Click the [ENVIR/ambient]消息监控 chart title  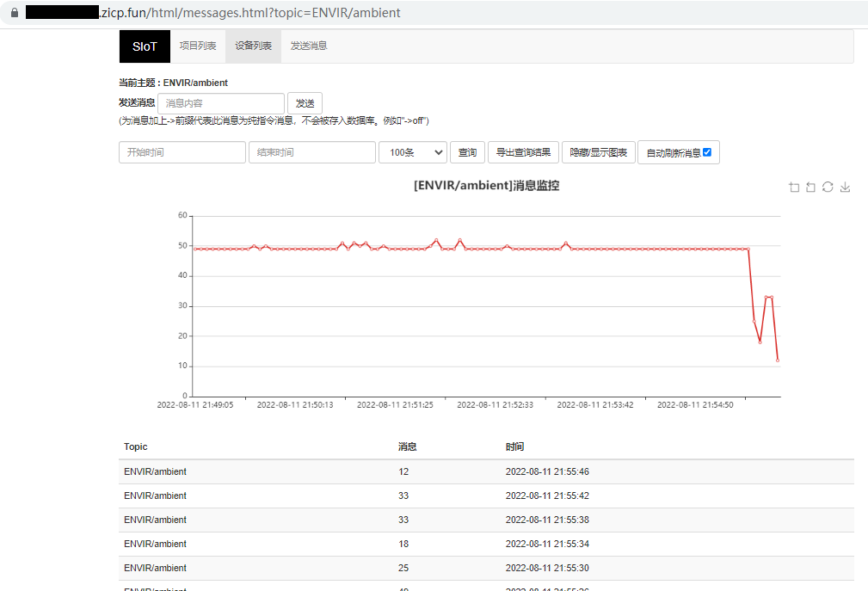tap(486, 185)
